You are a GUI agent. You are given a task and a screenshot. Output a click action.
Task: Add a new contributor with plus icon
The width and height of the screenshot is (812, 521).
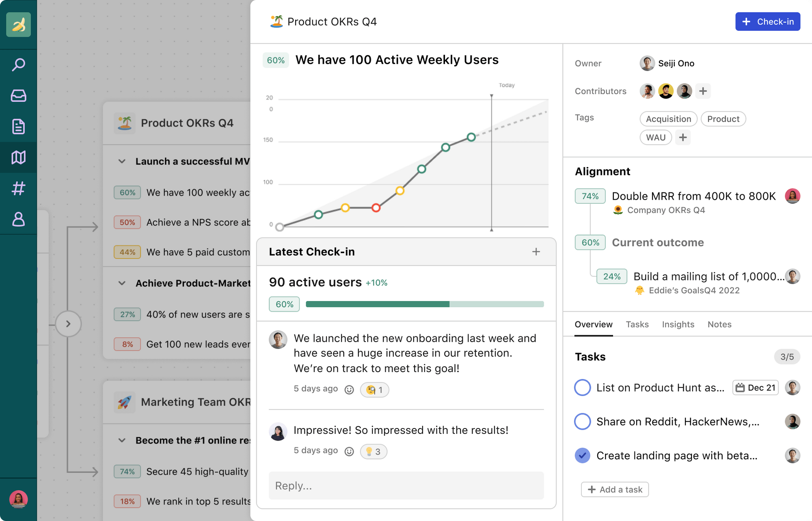click(703, 91)
